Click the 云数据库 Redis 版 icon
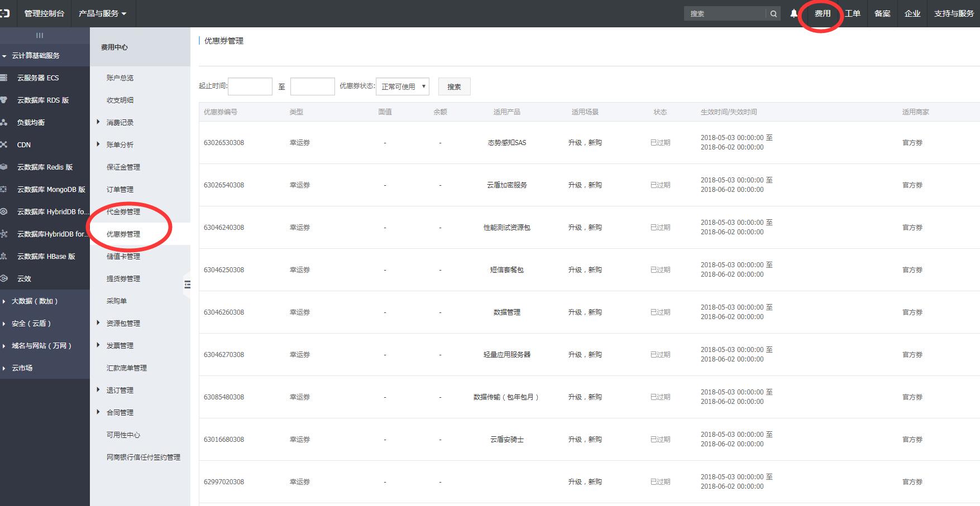Image resolution: width=980 pixels, height=506 pixels. click(4, 167)
